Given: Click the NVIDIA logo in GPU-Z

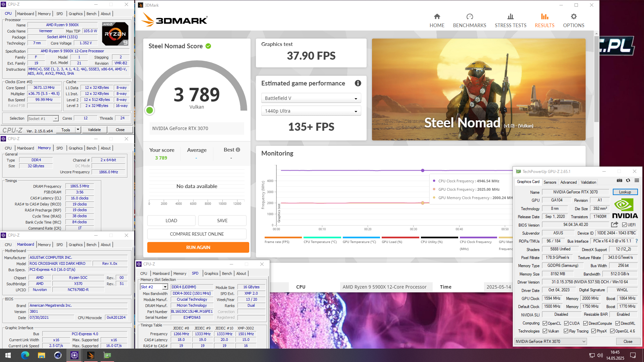Looking at the screenshot, I should click(625, 208).
